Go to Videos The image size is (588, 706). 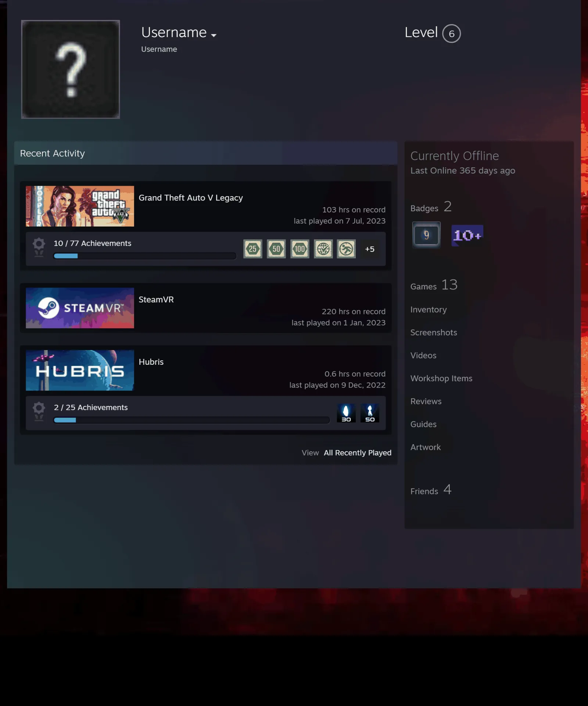(423, 355)
